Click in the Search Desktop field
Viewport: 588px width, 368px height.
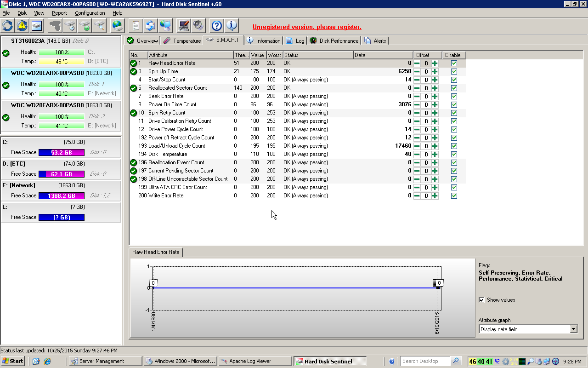(x=425, y=361)
